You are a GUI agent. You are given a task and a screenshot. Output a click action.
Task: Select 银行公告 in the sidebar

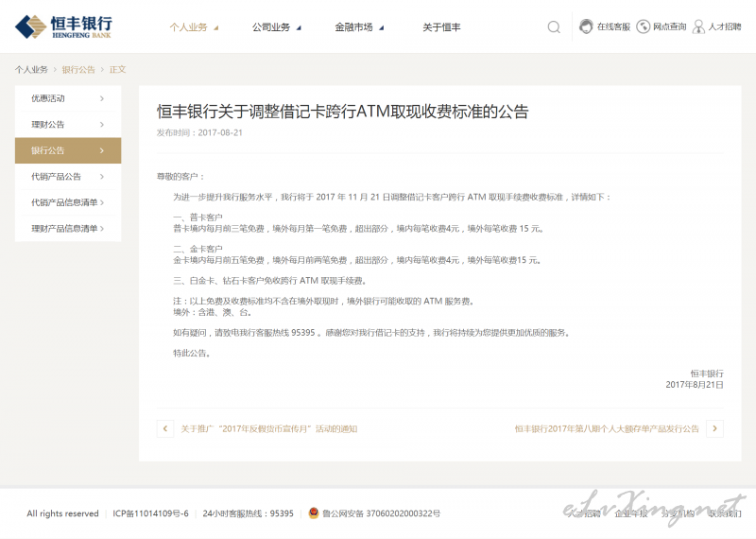[x=68, y=150]
